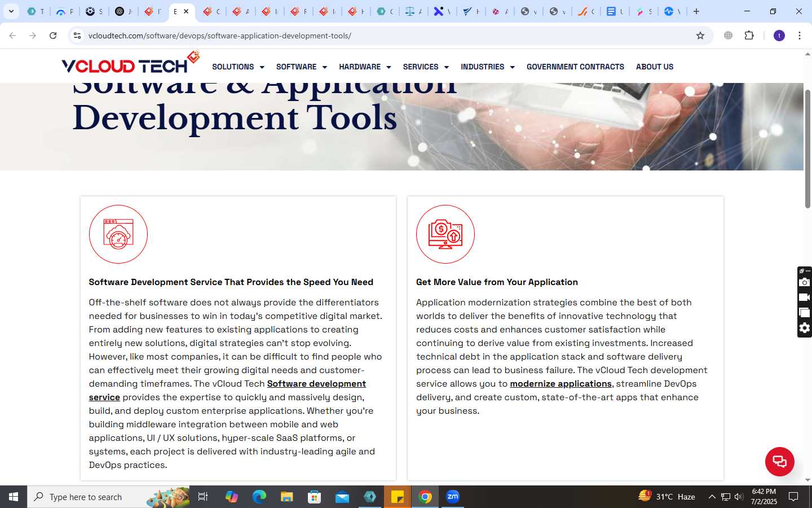Open Sticky Notes from taskbar
812x508 pixels.
tap(398, 497)
